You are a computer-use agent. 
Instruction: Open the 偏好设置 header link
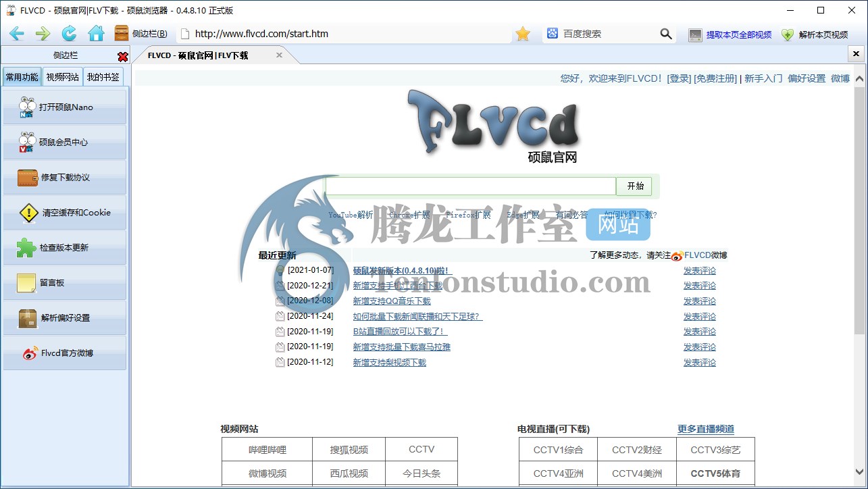click(x=807, y=78)
